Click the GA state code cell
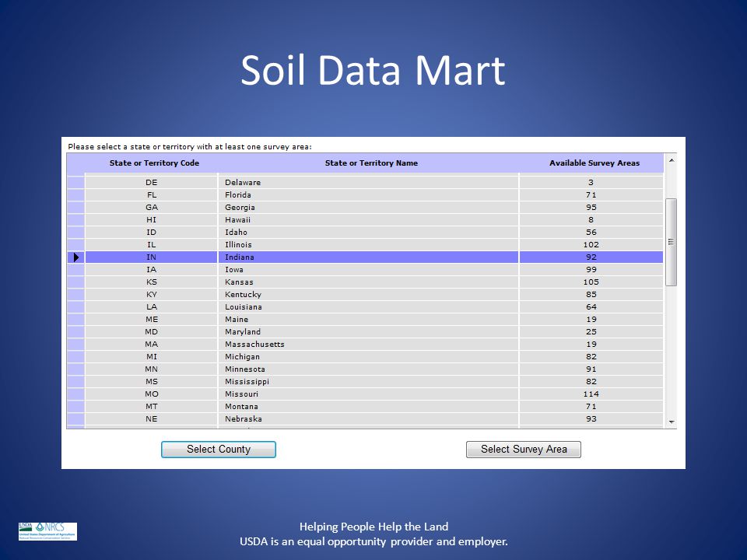 152,207
